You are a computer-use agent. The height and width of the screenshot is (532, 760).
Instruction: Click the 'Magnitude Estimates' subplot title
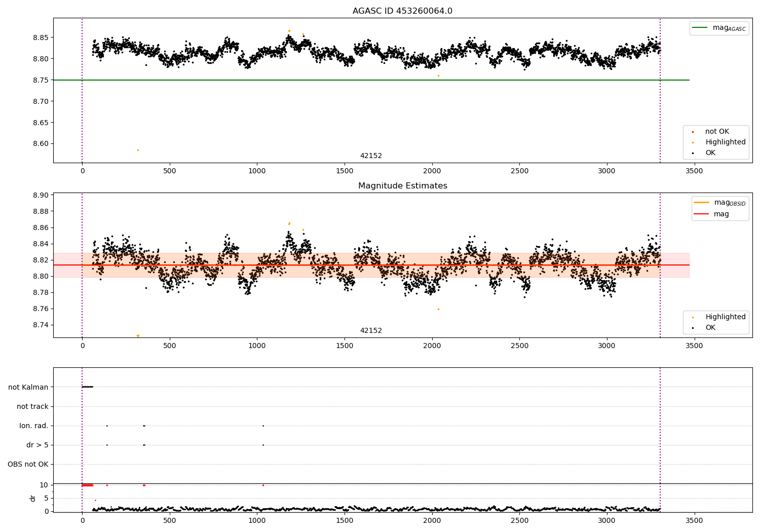point(402,185)
